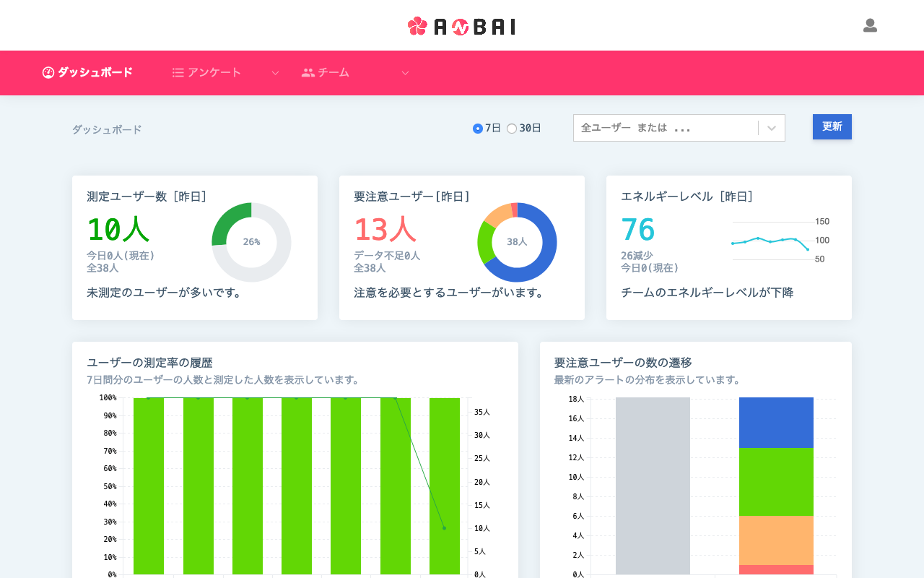
Task: Expand the アンケート menu chevron
Action: click(x=275, y=73)
